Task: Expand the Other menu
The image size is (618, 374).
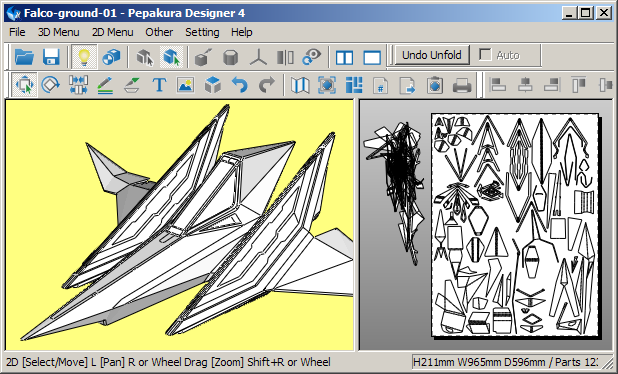Action: pos(159,32)
